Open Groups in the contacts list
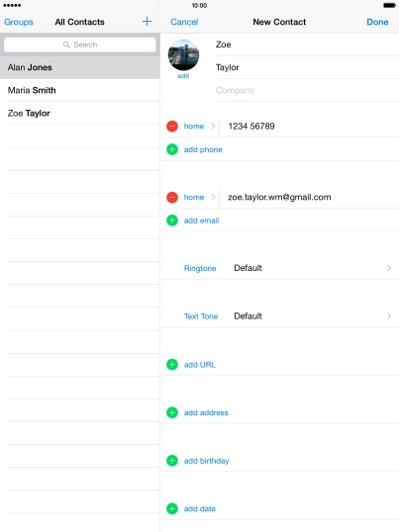This screenshot has height=532, width=399. tap(19, 22)
